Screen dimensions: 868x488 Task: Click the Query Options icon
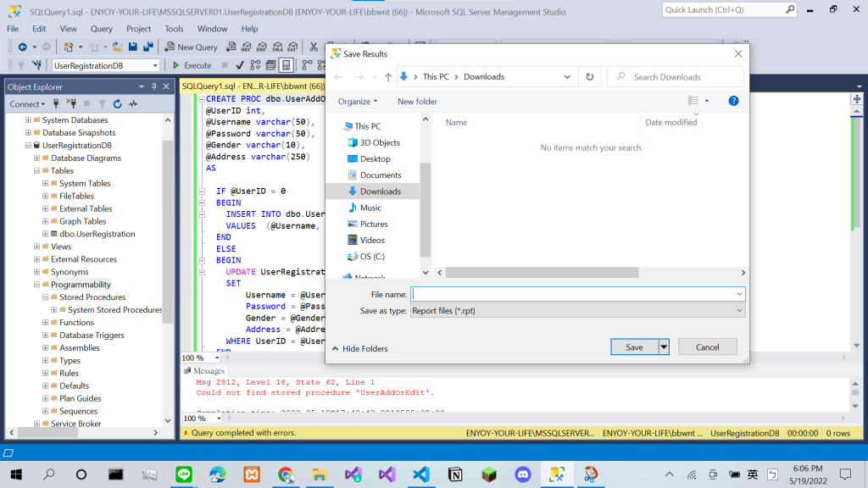[x=270, y=65]
